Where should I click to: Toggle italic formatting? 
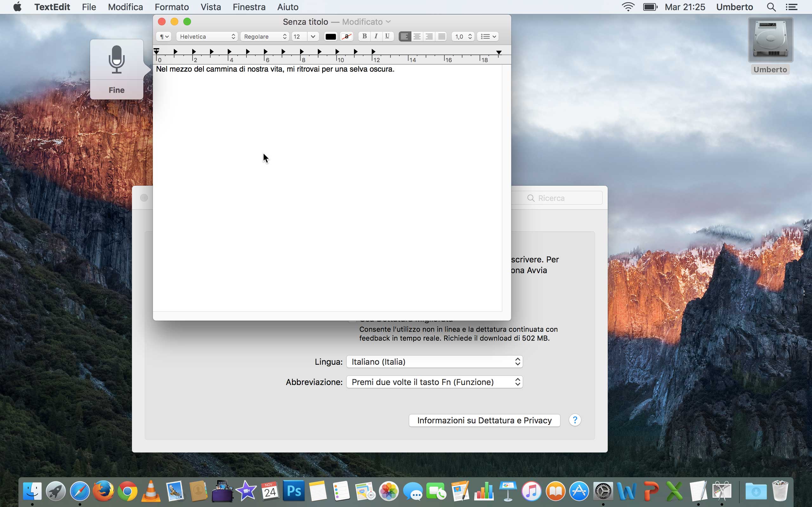(x=376, y=36)
